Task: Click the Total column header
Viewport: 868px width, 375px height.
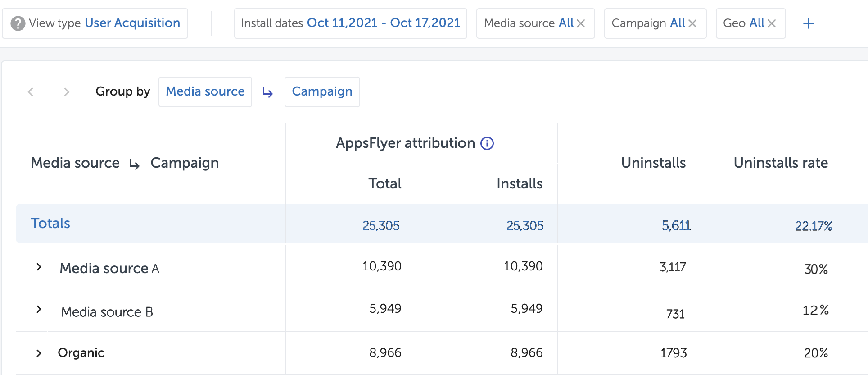Action: click(x=384, y=183)
